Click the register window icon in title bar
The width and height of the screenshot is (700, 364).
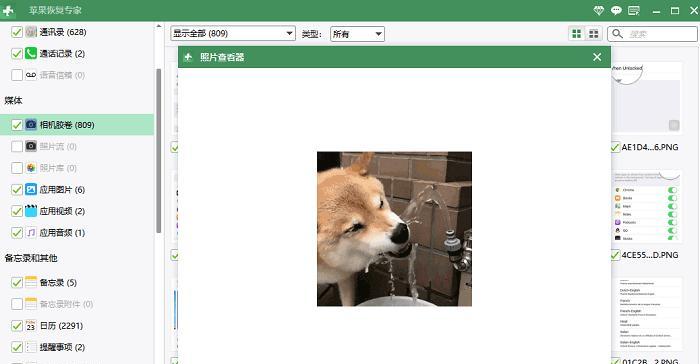pos(634,10)
